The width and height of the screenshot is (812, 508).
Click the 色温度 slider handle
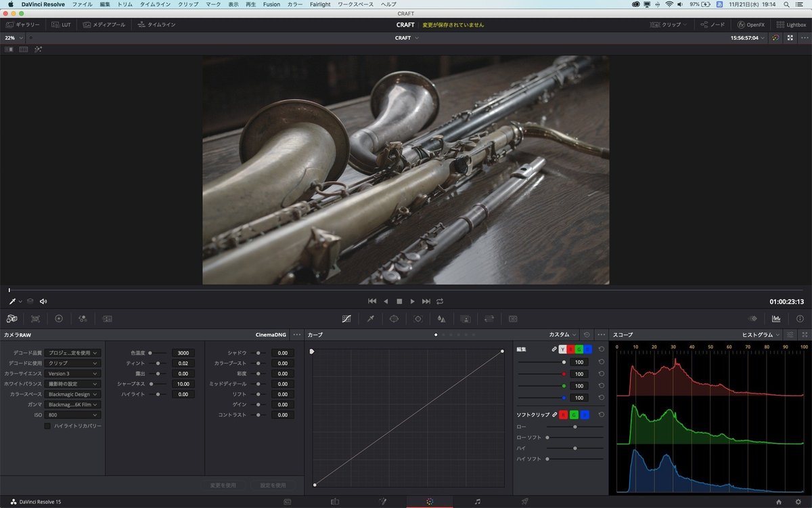tap(150, 353)
